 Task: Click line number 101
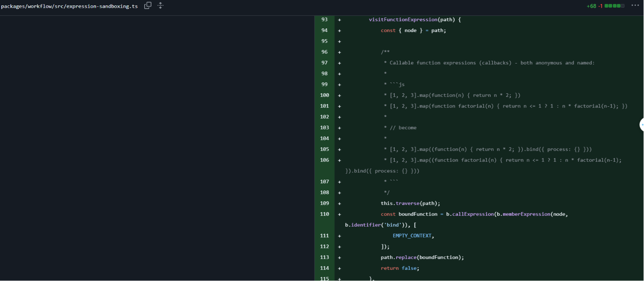tap(324, 106)
